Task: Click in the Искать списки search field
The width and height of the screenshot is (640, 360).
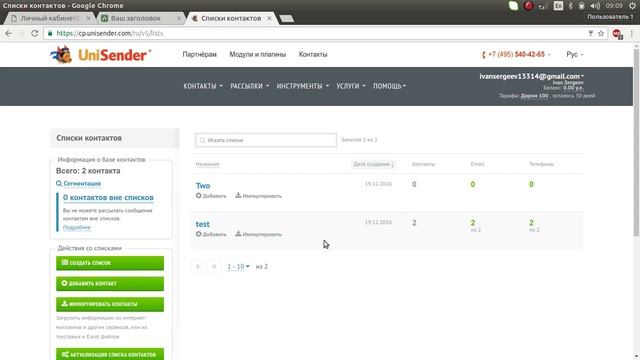Action: (x=266, y=140)
